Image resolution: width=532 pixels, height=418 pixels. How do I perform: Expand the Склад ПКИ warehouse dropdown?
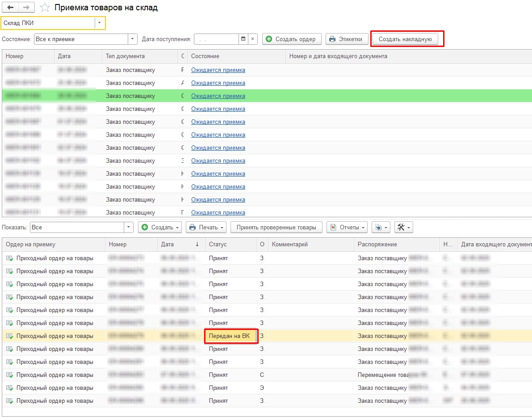[x=100, y=23]
